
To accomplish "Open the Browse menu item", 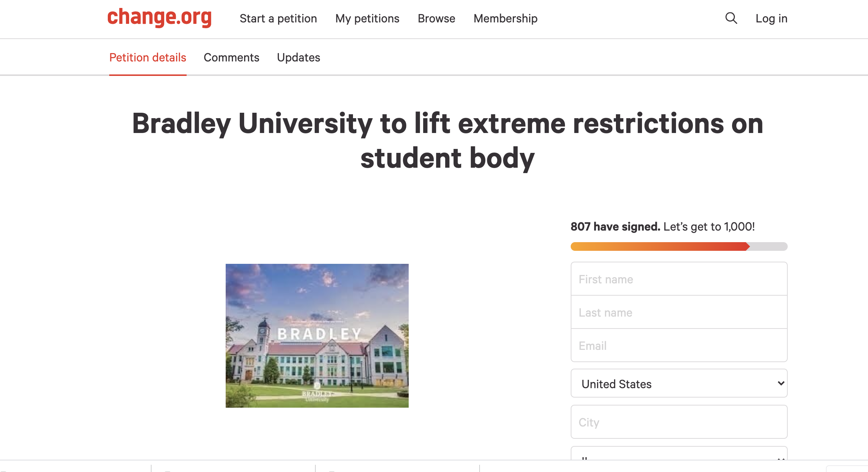I will click(436, 18).
